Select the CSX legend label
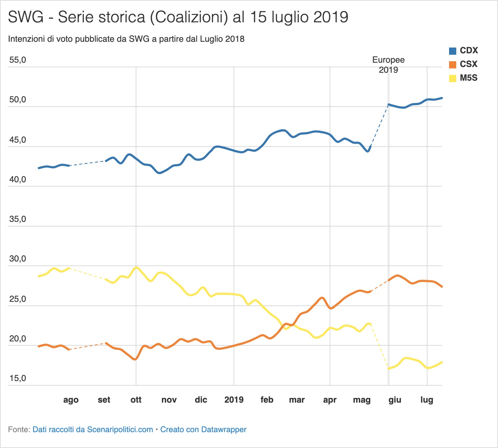 pyautogui.click(x=468, y=64)
